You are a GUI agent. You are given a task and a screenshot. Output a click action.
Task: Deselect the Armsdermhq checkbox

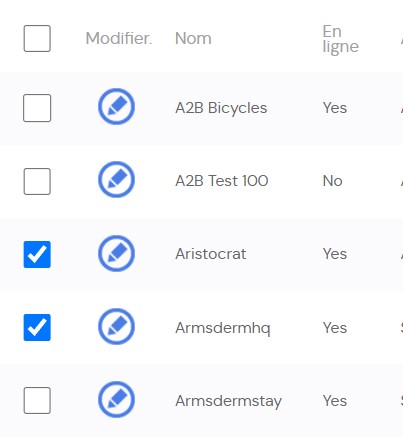37,327
